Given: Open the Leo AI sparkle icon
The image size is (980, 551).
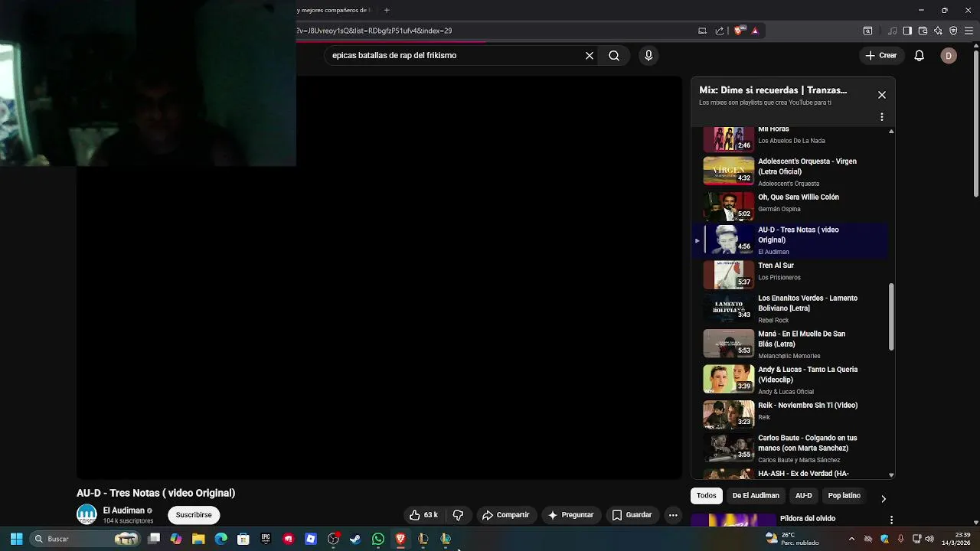Looking at the screenshot, I should [x=938, y=31].
